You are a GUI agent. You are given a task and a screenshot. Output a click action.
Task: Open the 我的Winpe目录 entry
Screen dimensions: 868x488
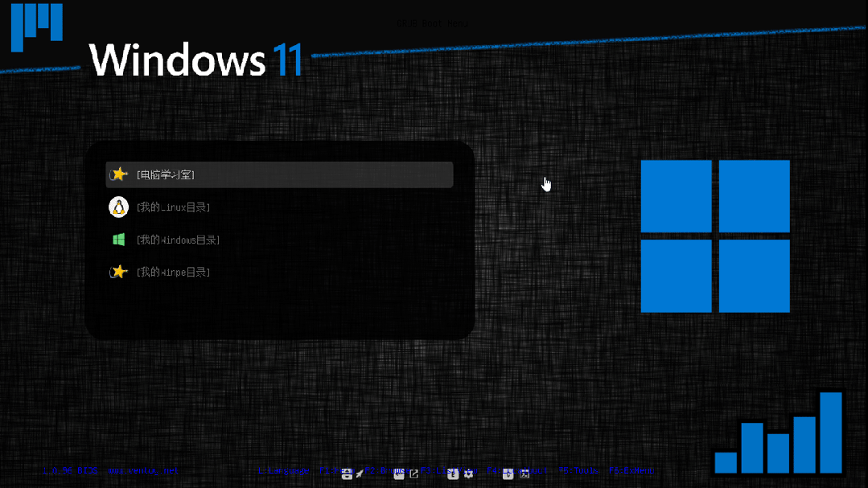[280, 273]
